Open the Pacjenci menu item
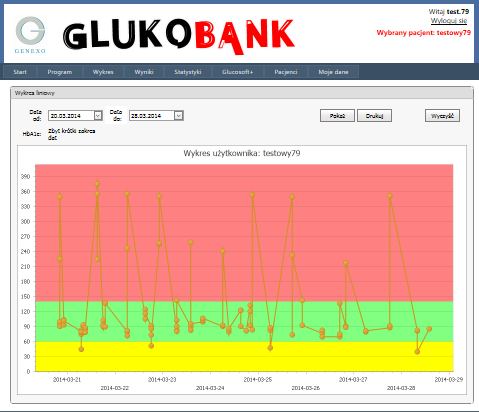 286,72
